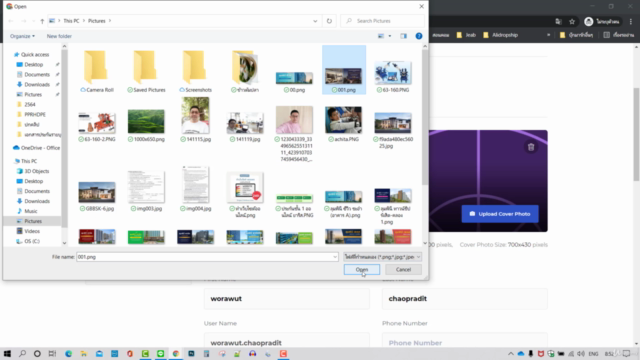Toggle the preview pane icon
Image resolution: width=640 pixels, height=360 pixels.
point(404,36)
